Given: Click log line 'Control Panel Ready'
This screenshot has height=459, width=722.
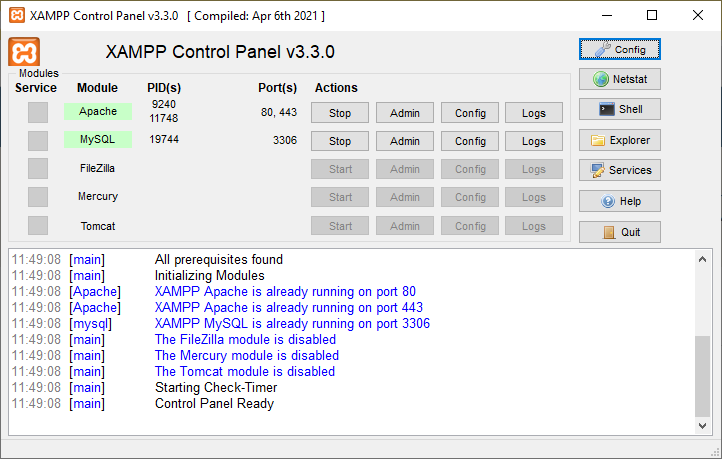Looking at the screenshot, I should 214,403.
